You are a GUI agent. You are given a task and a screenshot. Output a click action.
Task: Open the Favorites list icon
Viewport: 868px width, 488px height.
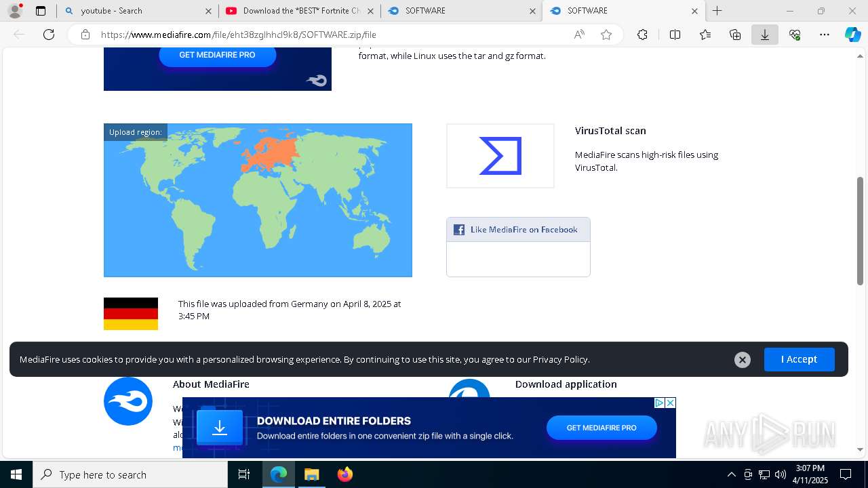click(705, 35)
